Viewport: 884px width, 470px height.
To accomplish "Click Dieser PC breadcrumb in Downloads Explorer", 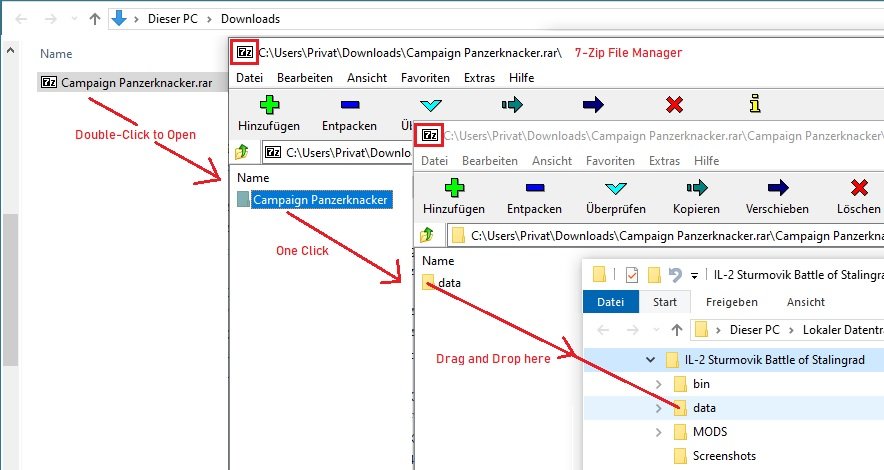I will [x=173, y=19].
